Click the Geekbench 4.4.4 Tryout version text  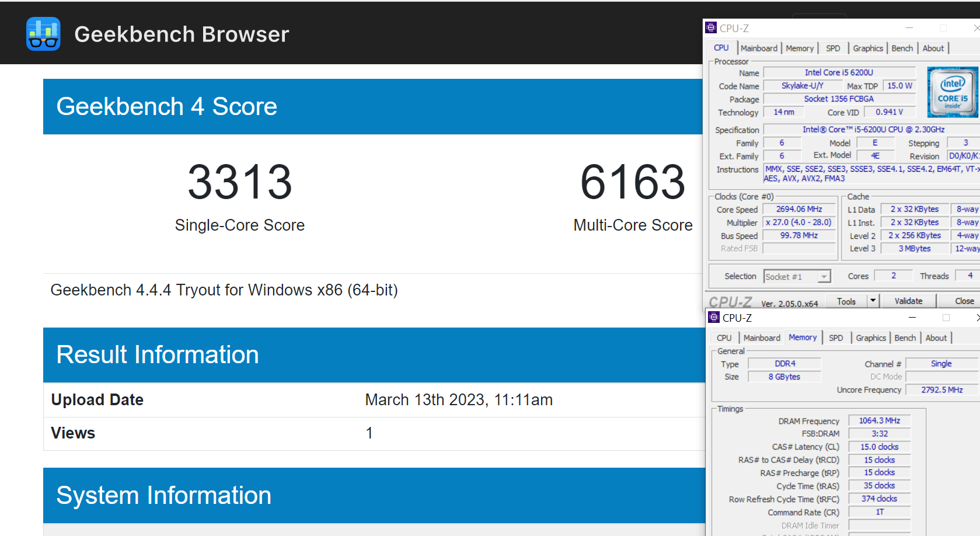click(x=224, y=290)
